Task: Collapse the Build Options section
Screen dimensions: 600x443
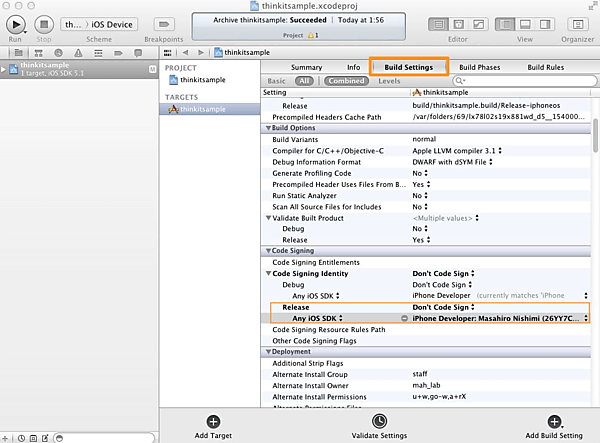Action: [x=268, y=128]
